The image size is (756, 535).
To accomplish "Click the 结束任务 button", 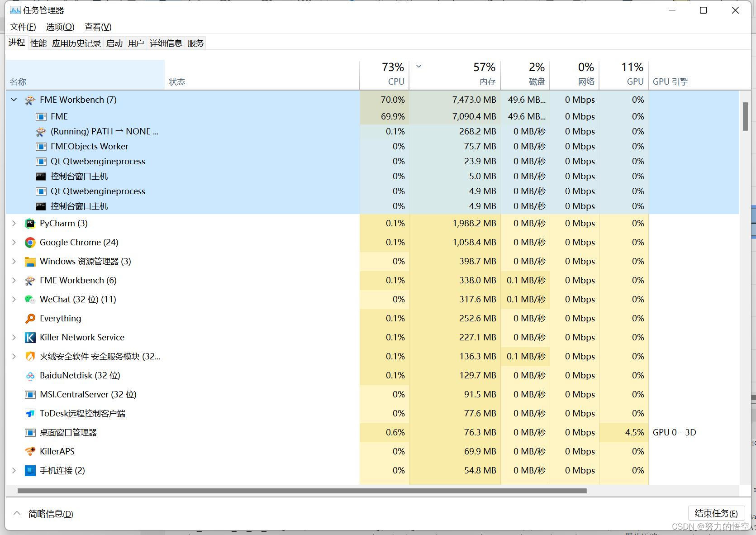I will coord(716,513).
